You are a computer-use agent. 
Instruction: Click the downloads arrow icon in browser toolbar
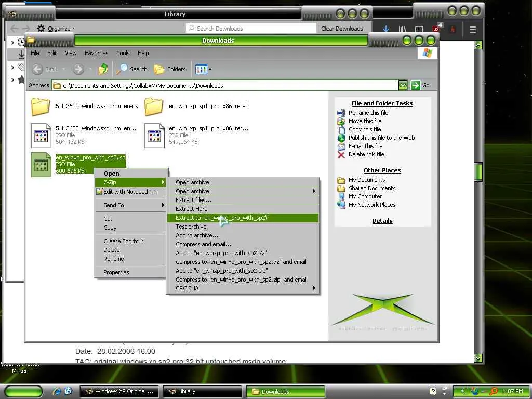tap(386, 29)
